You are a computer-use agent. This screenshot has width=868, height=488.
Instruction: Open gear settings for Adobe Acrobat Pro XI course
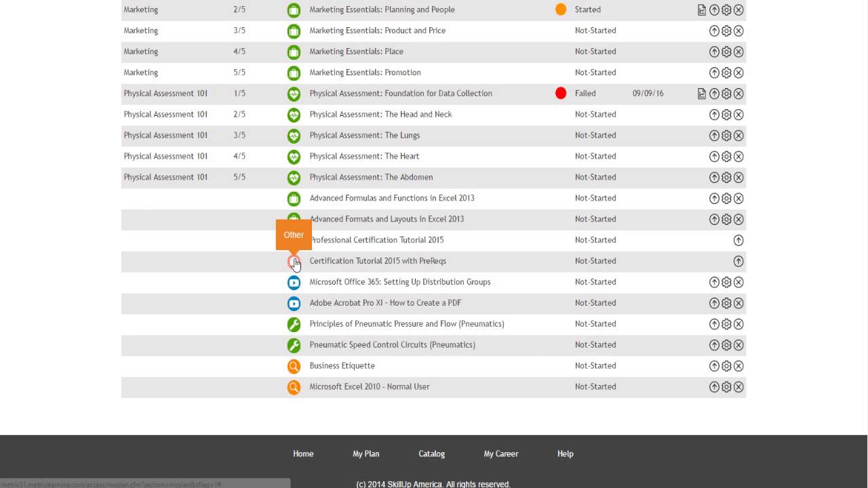pos(726,303)
